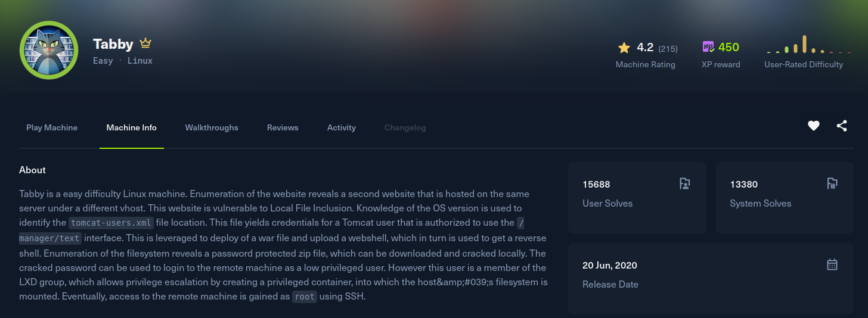This screenshot has height=318, width=868.
Task: Select the Machine Info tab
Action: click(x=132, y=127)
